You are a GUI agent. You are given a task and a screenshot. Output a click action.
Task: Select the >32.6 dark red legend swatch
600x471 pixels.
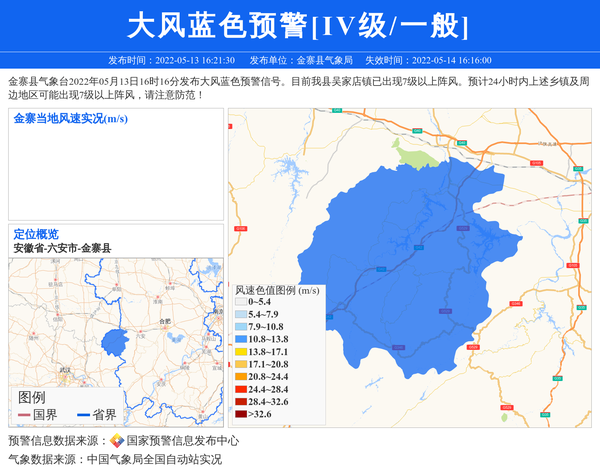tap(240, 414)
